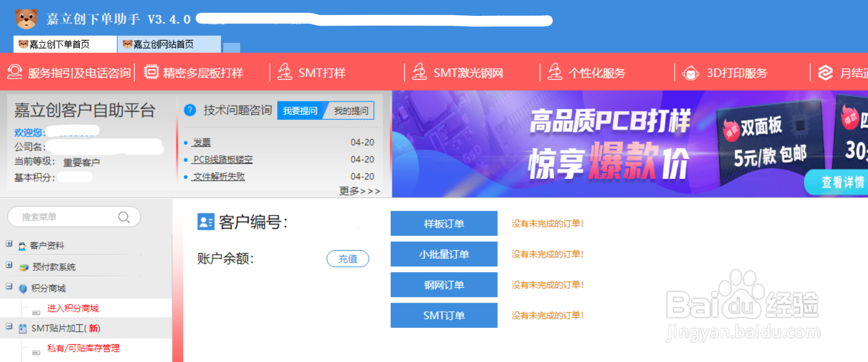Click the 双面板 5元/款 promo card

click(770, 143)
